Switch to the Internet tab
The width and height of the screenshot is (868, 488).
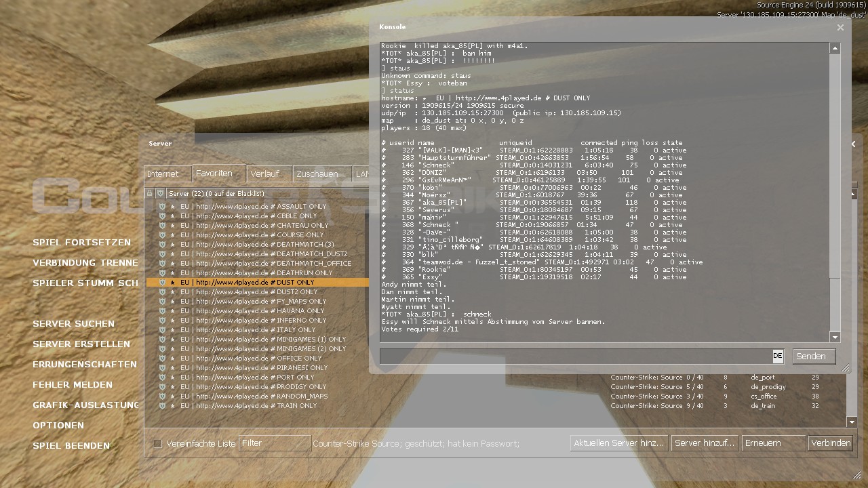click(x=163, y=174)
